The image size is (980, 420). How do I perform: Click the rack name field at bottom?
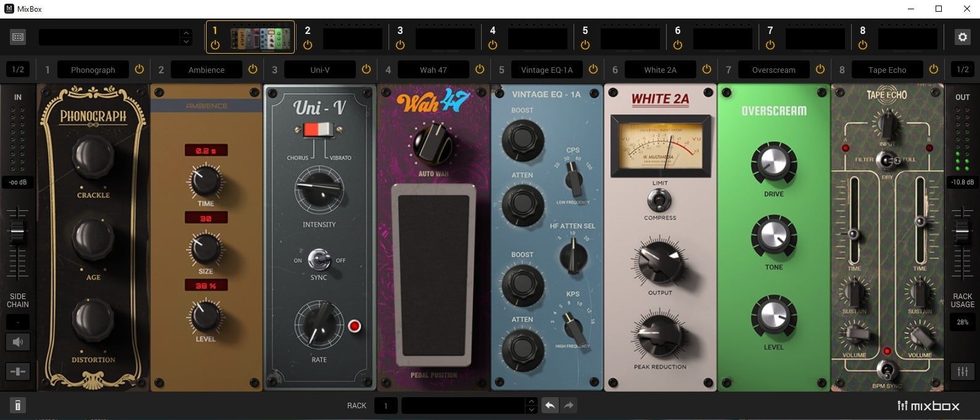point(469,405)
